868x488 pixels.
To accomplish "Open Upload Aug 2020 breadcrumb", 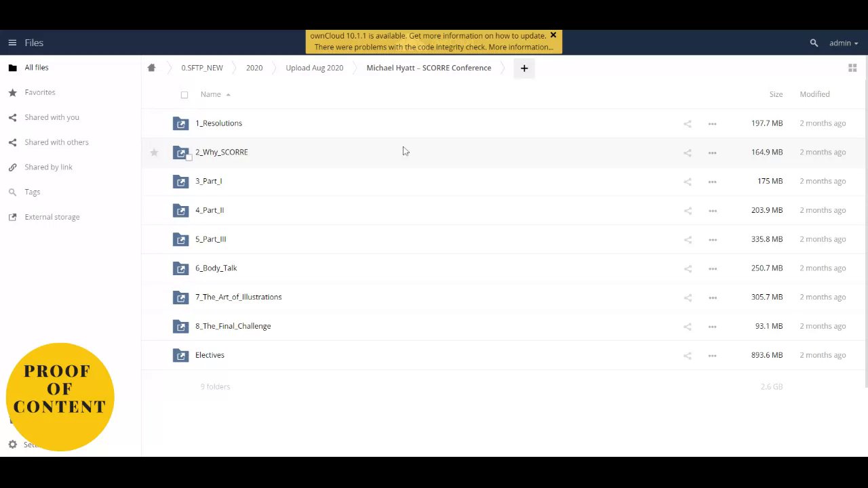I will [315, 68].
